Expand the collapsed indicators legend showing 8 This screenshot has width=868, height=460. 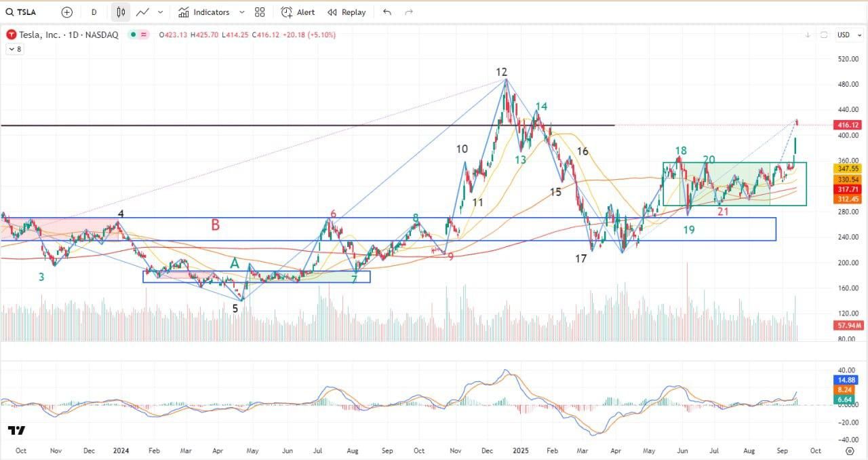coord(14,49)
